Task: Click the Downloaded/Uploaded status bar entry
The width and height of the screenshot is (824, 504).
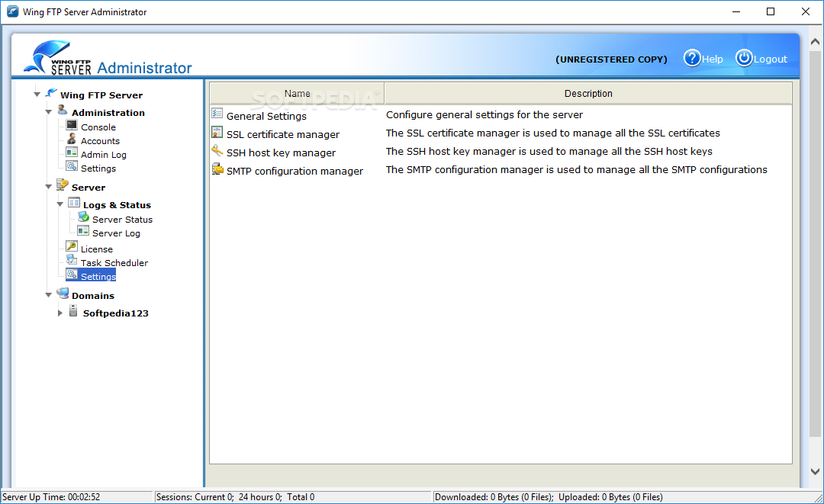Action: [549, 496]
